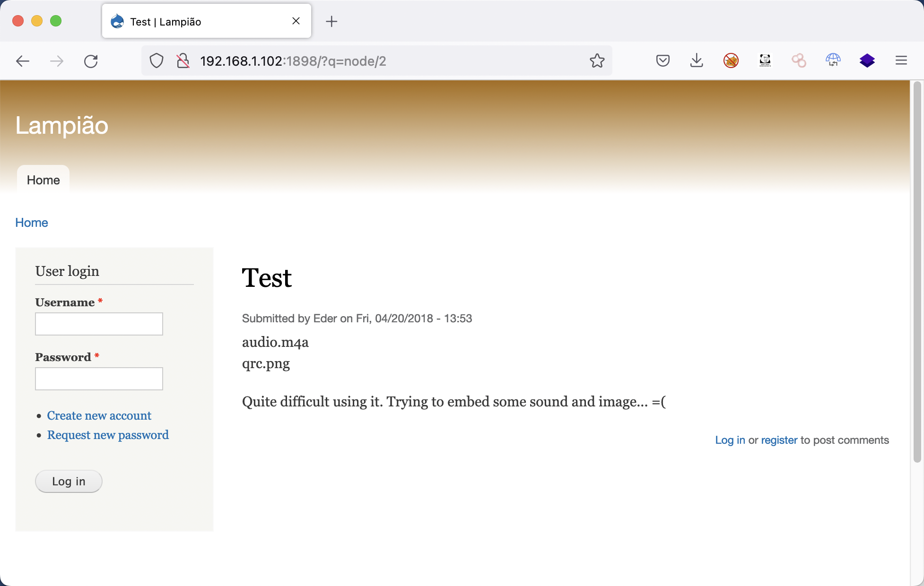Focus the Password input field

click(x=99, y=379)
